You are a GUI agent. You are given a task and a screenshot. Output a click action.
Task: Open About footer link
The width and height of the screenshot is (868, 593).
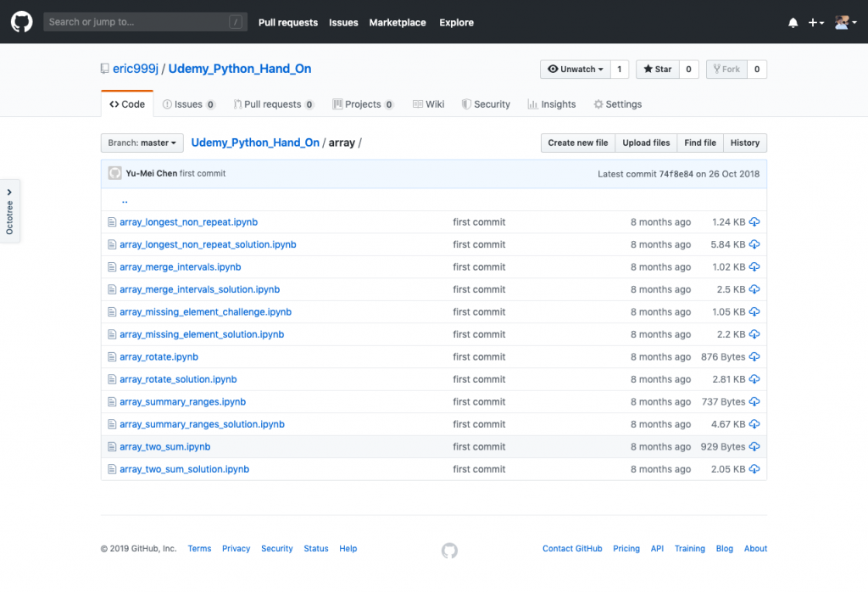click(x=755, y=549)
